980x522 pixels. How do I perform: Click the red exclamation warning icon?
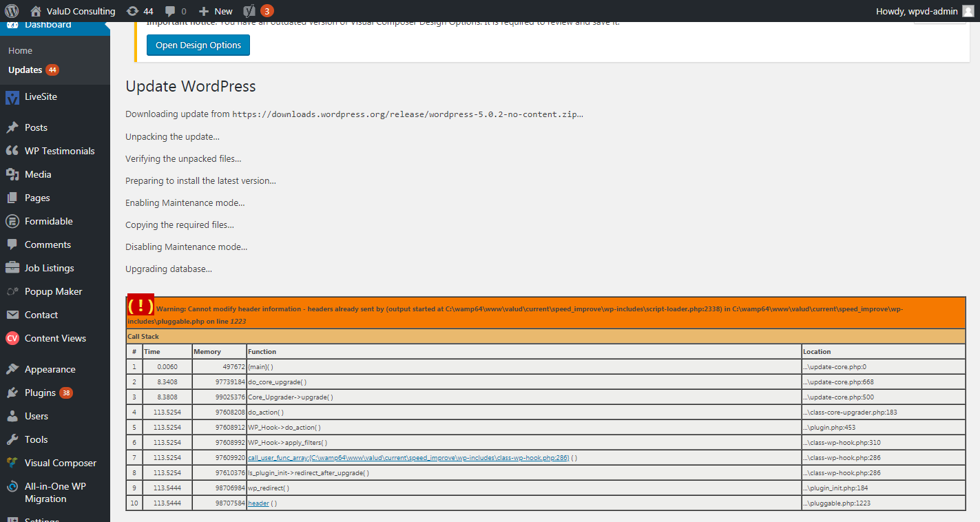(140, 306)
